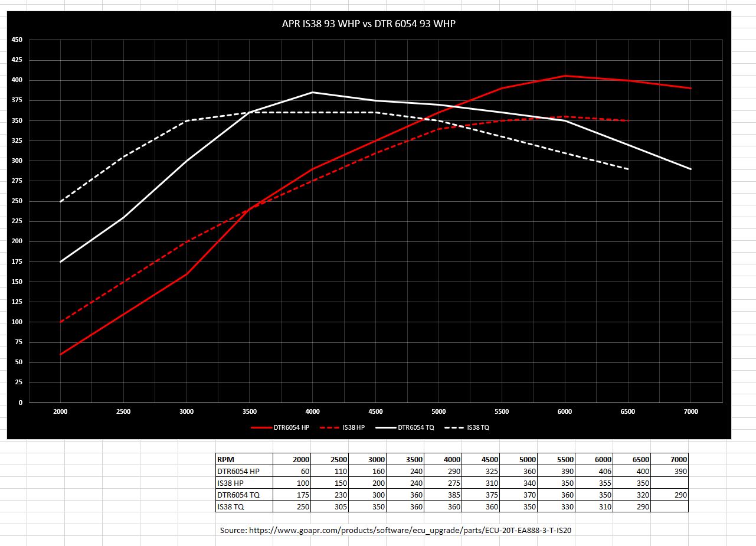This screenshot has height=546, width=756.
Task: Select IS38 HP cell with value 100
Action: coord(292,483)
